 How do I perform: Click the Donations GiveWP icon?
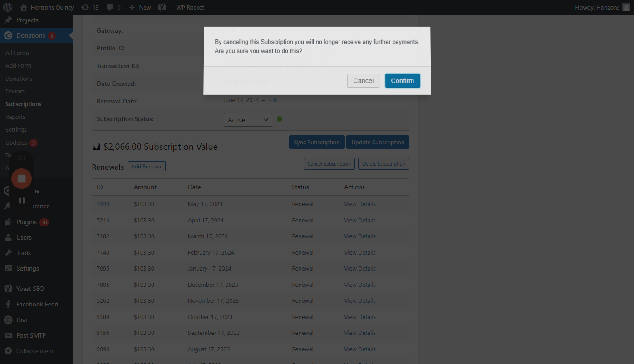[x=8, y=35]
